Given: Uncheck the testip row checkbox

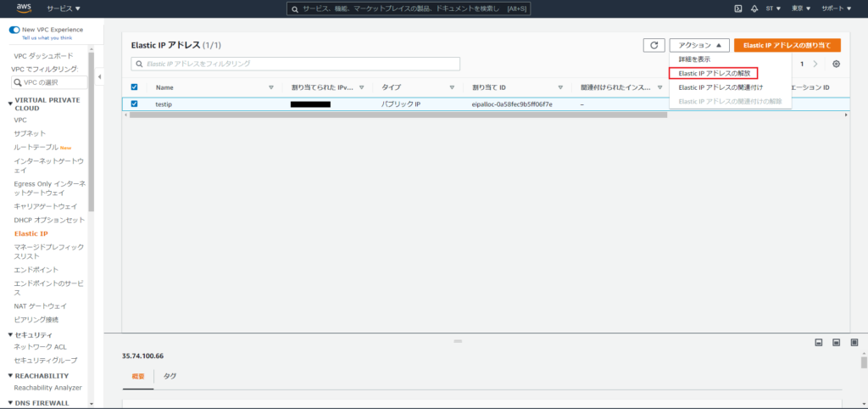Looking at the screenshot, I should pos(134,104).
